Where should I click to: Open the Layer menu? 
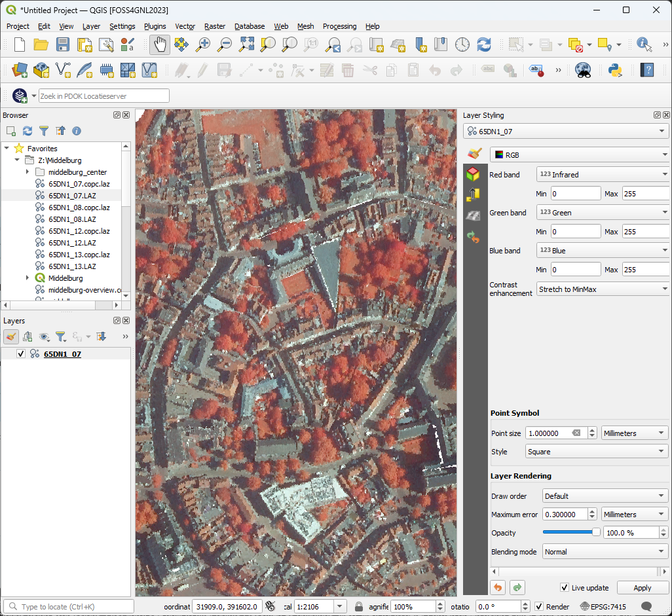(x=91, y=26)
